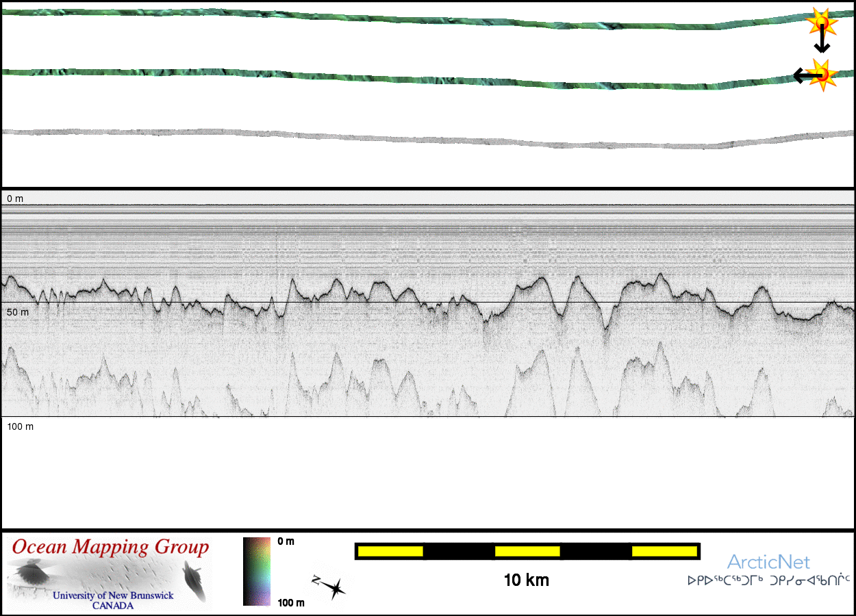Click the left shaded object in OMG banner

(30, 573)
